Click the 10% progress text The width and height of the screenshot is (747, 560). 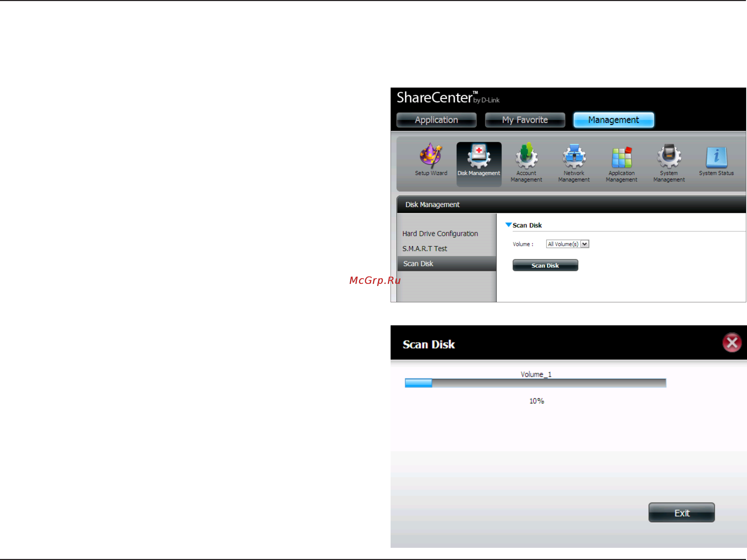pos(537,401)
